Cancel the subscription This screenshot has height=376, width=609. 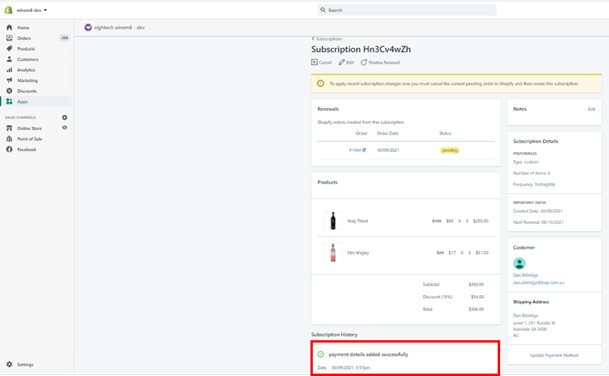(321, 62)
